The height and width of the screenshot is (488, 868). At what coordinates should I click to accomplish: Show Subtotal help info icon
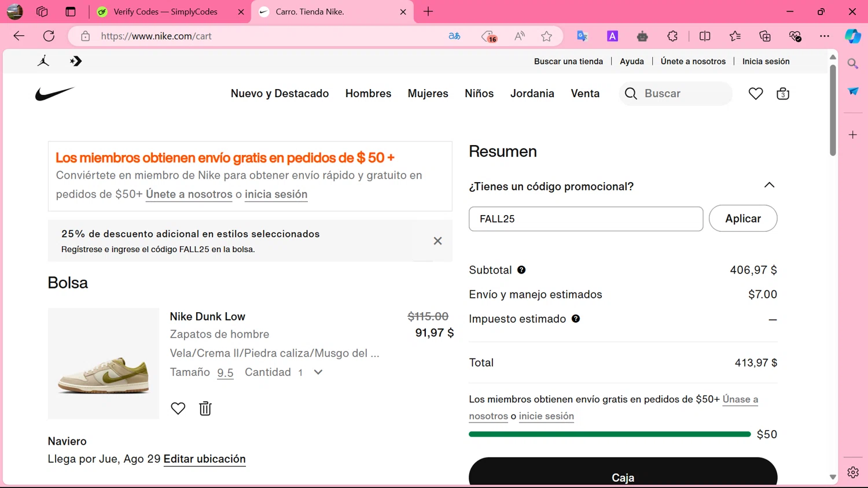click(x=521, y=270)
